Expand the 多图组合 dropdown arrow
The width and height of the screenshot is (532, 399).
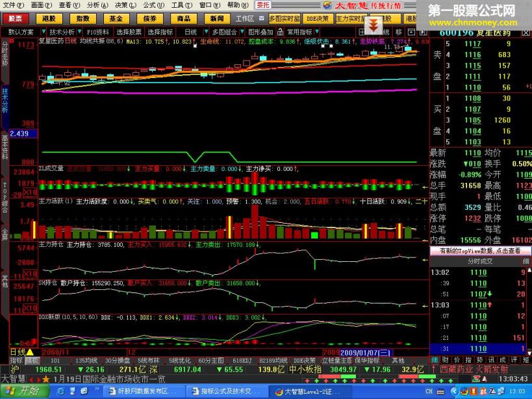click(x=242, y=32)
